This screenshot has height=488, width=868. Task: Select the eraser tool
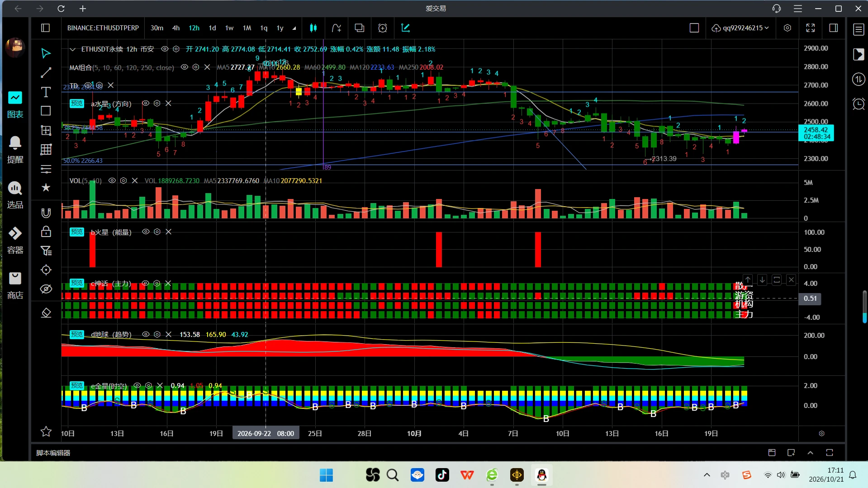tap(46, 313)
